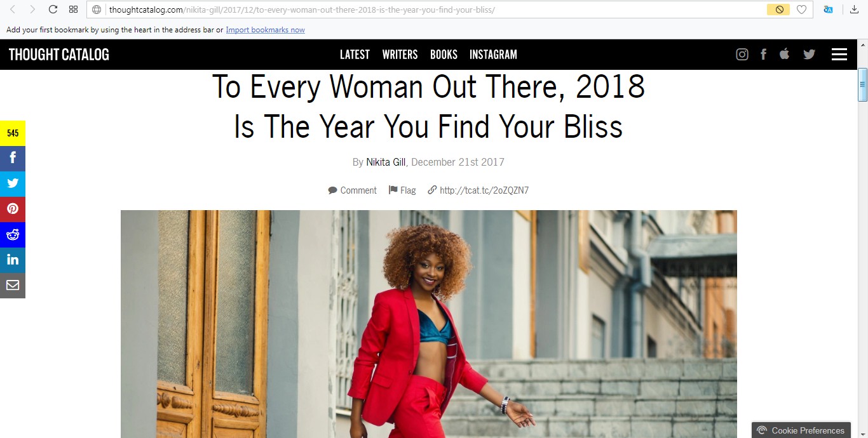Open author Nikita Gill's page
This screenshot has width=868, height=438.
tap(386, 162)
